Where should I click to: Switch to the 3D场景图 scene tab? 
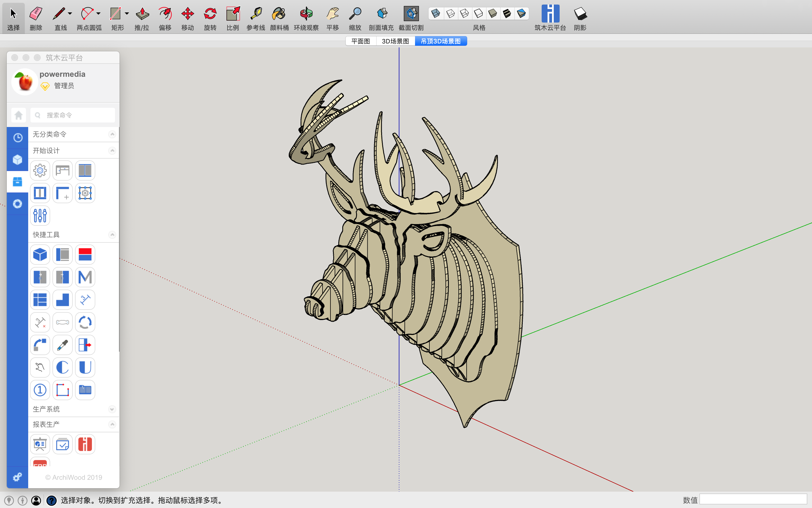395,41
